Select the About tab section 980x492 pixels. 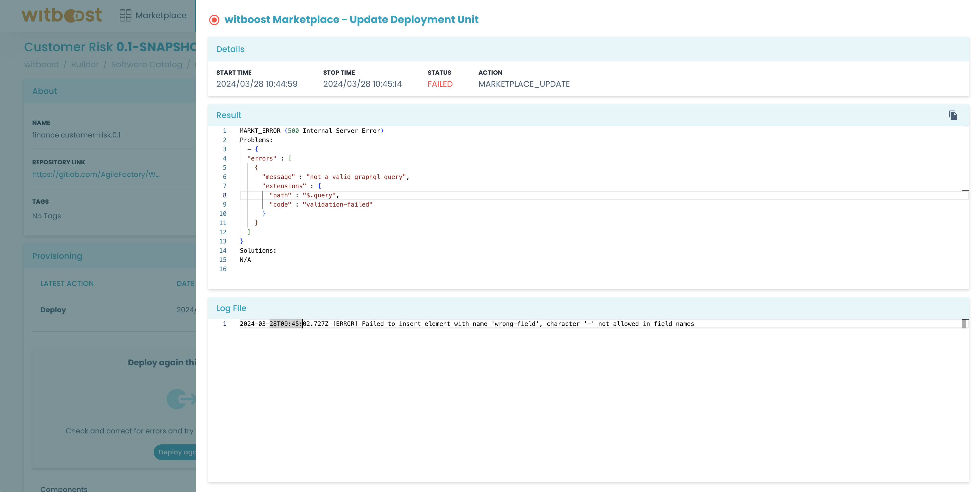44,91
